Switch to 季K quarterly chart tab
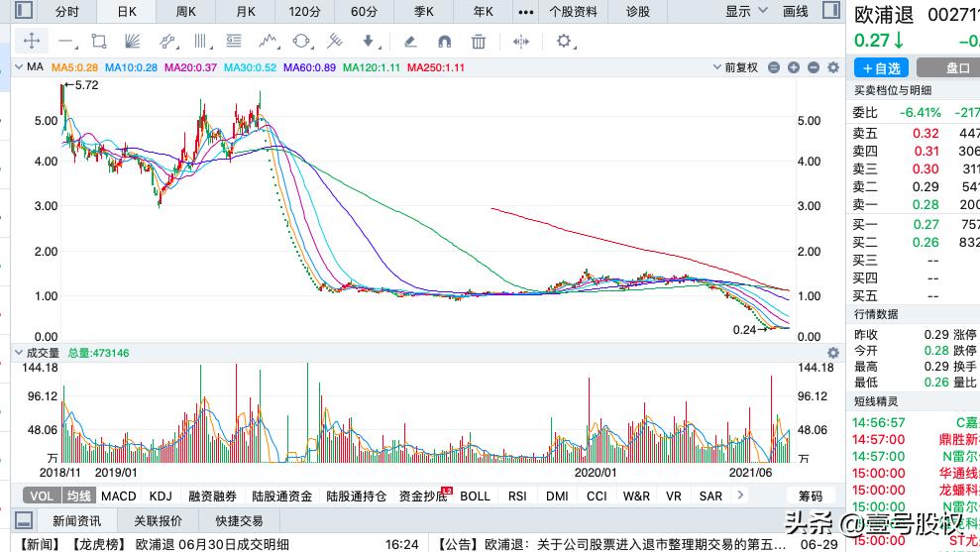The image size is (980, 552). tap(424, 11)
